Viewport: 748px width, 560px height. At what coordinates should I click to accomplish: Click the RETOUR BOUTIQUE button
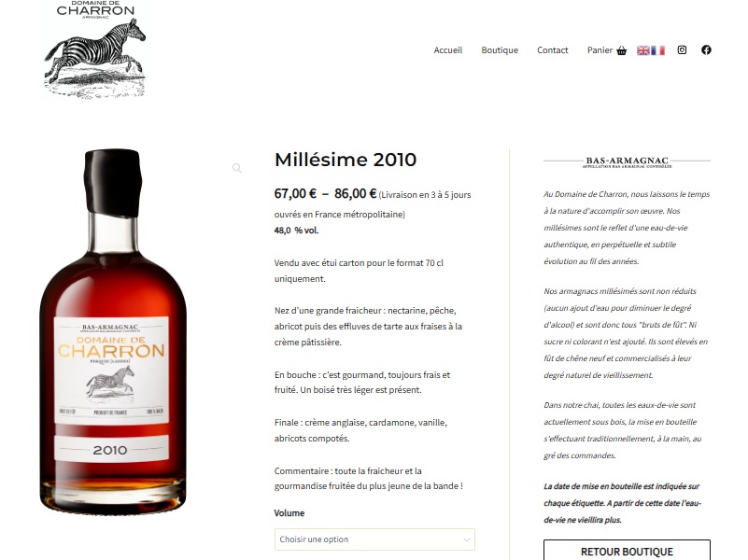[627, 551]
